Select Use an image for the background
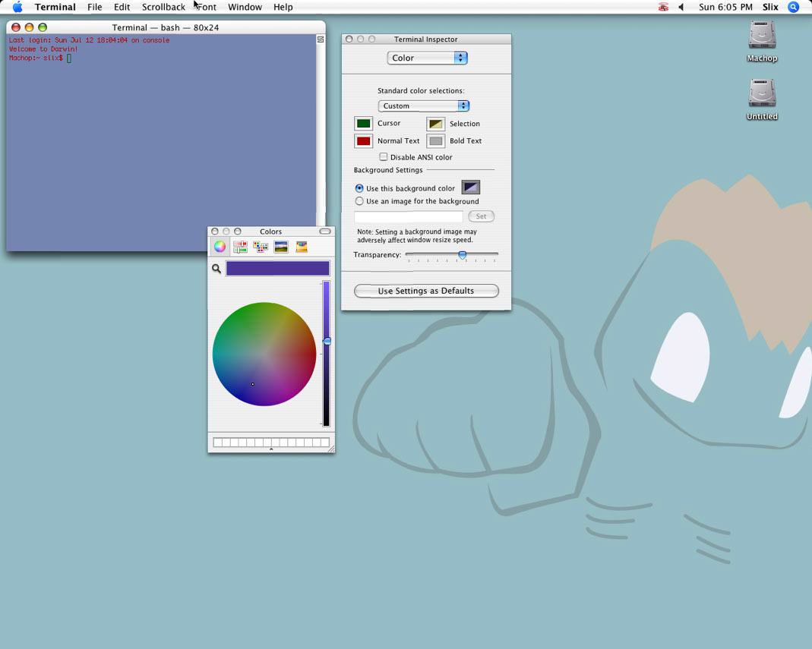The height and width of the screenshot is (649, 812). click(359, 201)
